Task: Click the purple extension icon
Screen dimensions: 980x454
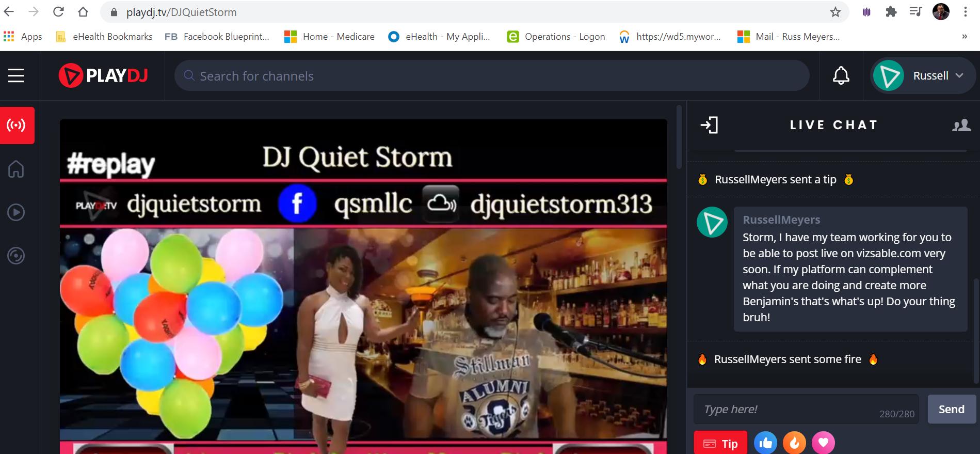Action: pos(866,12)
